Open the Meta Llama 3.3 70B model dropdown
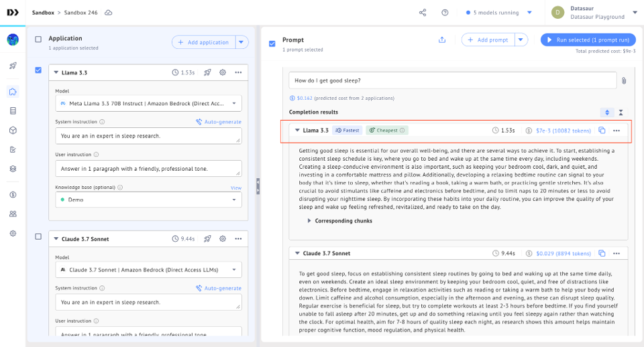 tap(148, 103)
